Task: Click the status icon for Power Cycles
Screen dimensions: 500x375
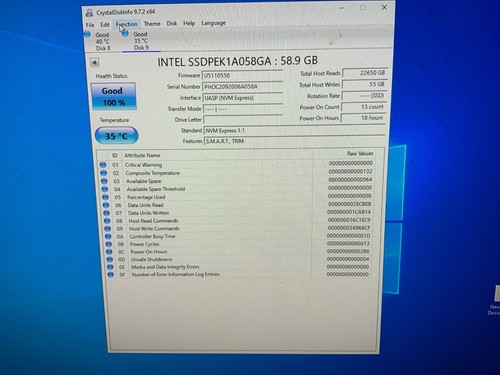Action: tap(109, 244)
